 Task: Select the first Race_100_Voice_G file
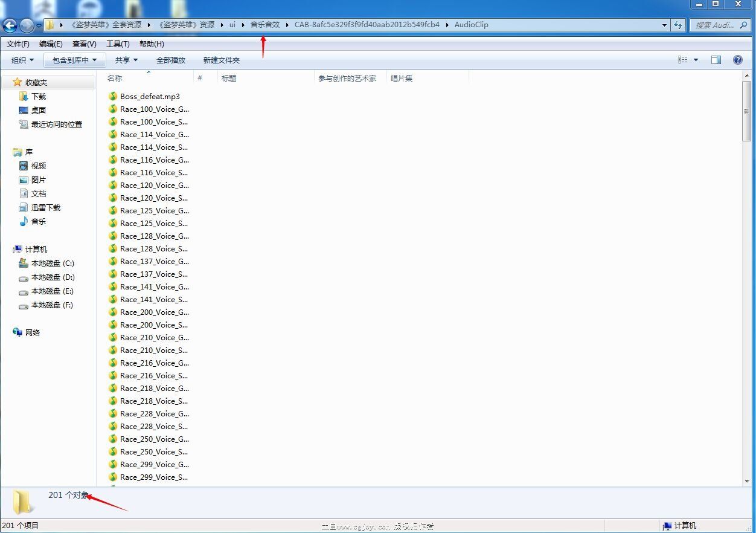(155, 109)
